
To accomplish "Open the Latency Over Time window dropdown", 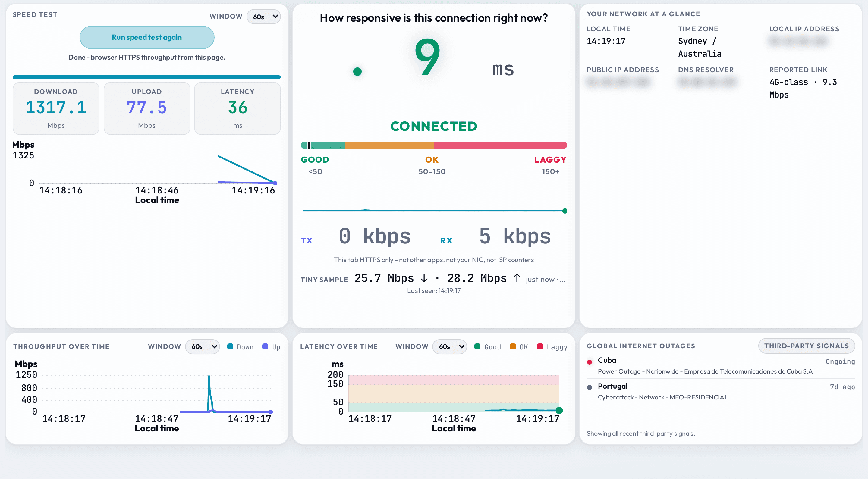I will tap(449, 347).
